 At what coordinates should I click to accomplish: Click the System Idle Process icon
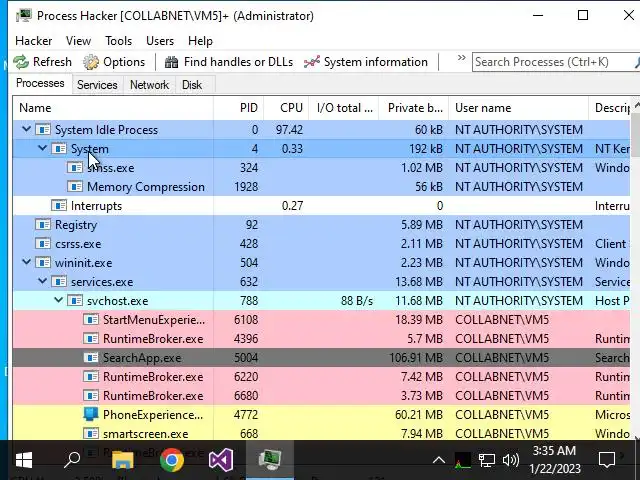[42, 130]
